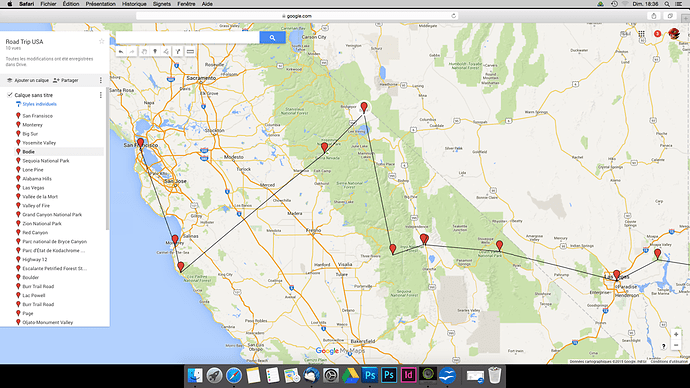Select Oljato-Monument Valley in sidebar
This screenshot has height=388, width=690.
(x=48, y=322)
